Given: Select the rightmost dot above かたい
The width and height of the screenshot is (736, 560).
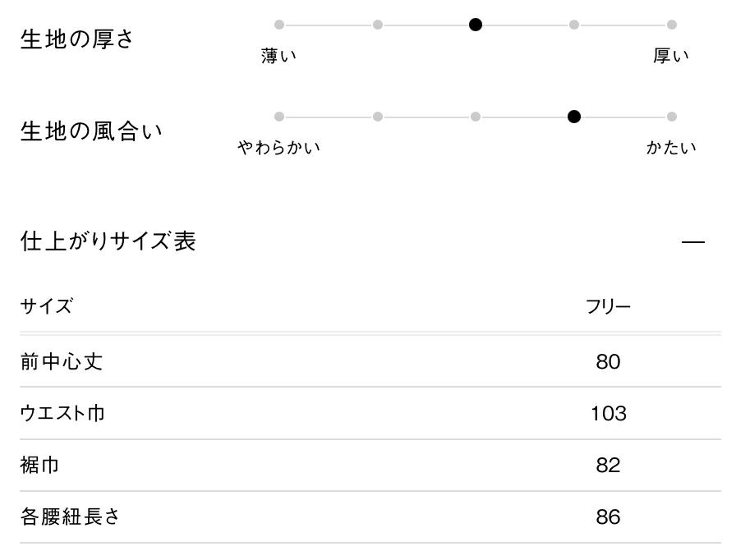Looking at the screenshot, I should point(672,117).
